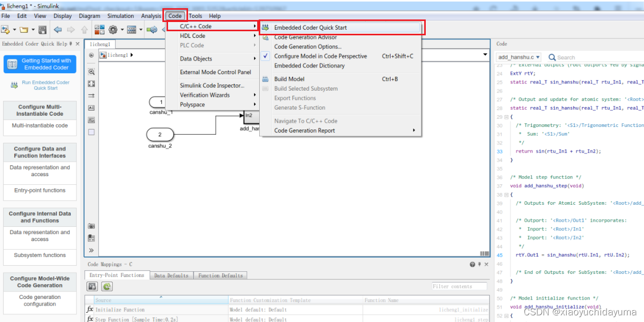This screenshot has height=322, width=644.
Task: Click the Code Mappings help question icon
Action: pos(472,265)
